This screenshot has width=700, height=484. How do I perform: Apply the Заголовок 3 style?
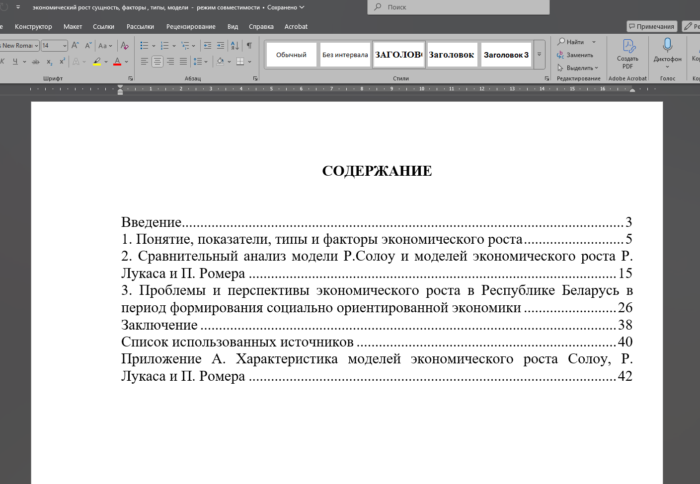[506, 54]
